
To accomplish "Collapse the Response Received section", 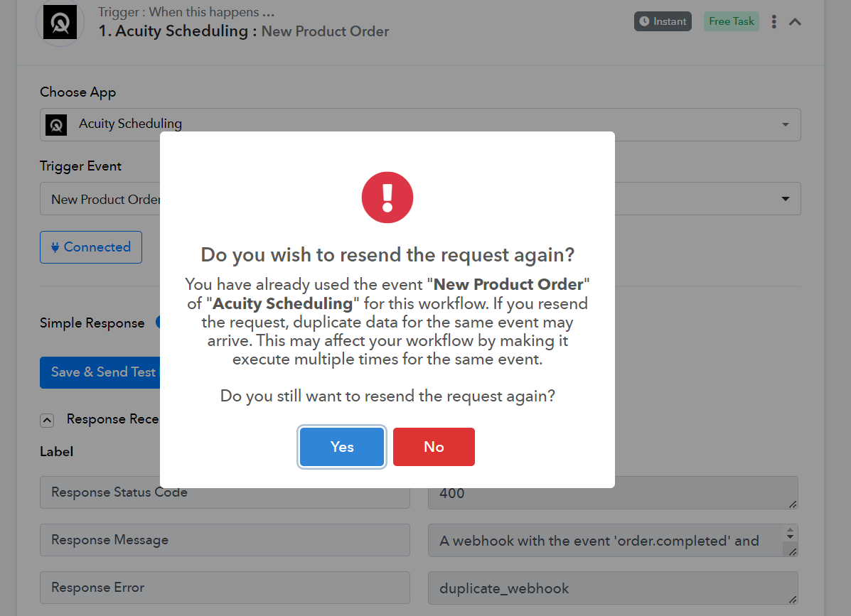I will (x=47, y=420).
